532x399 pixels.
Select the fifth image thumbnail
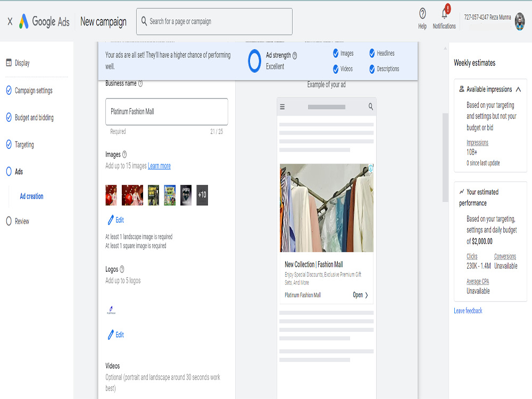click(186, 195)
